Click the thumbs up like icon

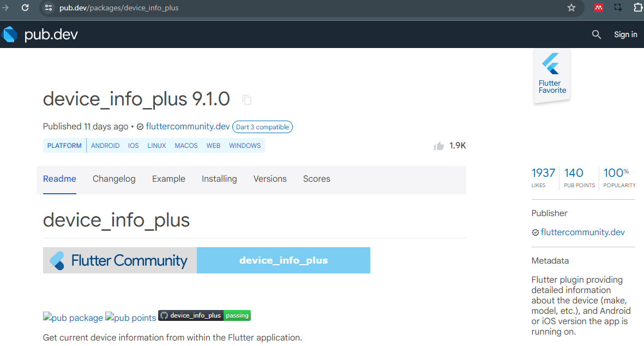click(439, 146)
